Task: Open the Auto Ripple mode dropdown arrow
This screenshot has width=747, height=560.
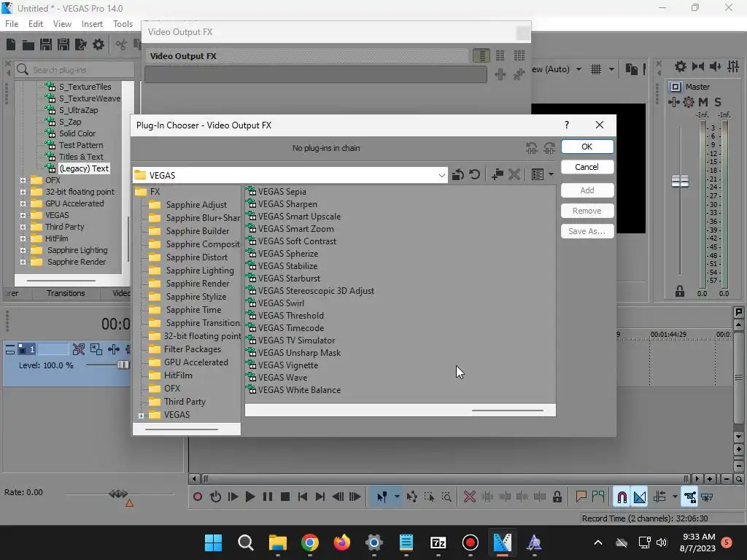Action: (x=675, y=497)
